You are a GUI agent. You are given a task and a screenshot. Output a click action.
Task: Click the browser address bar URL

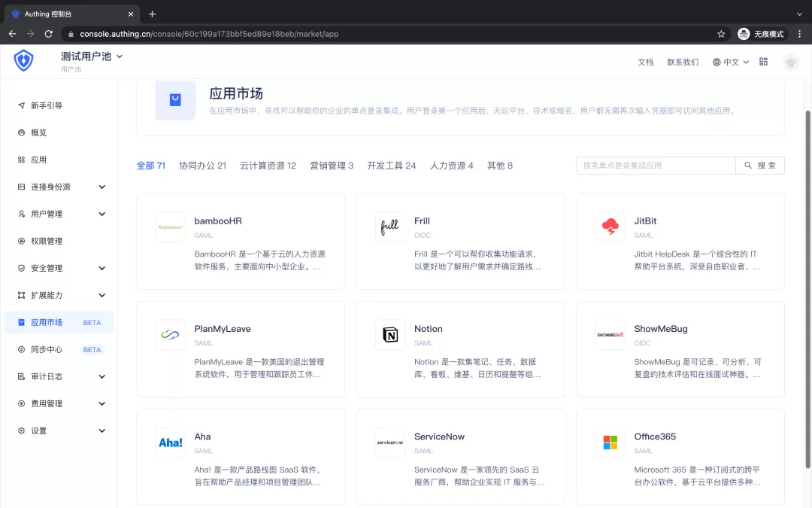[209, 34]
